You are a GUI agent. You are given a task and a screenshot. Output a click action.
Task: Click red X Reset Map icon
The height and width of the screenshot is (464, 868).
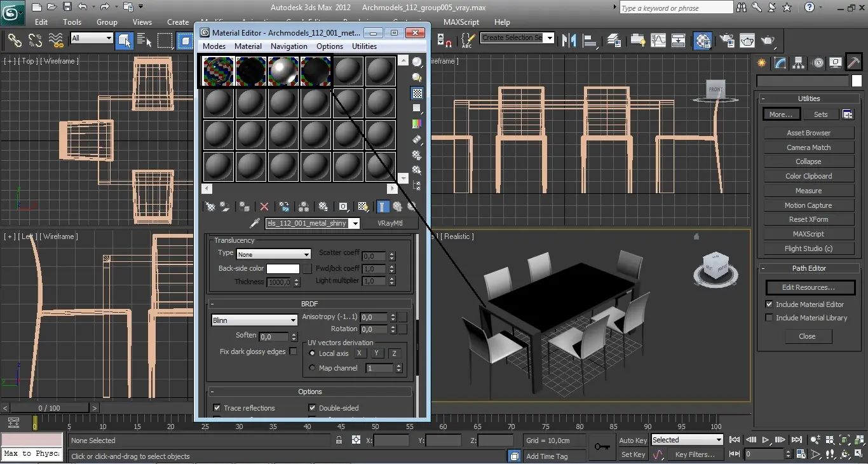[264, 207]
